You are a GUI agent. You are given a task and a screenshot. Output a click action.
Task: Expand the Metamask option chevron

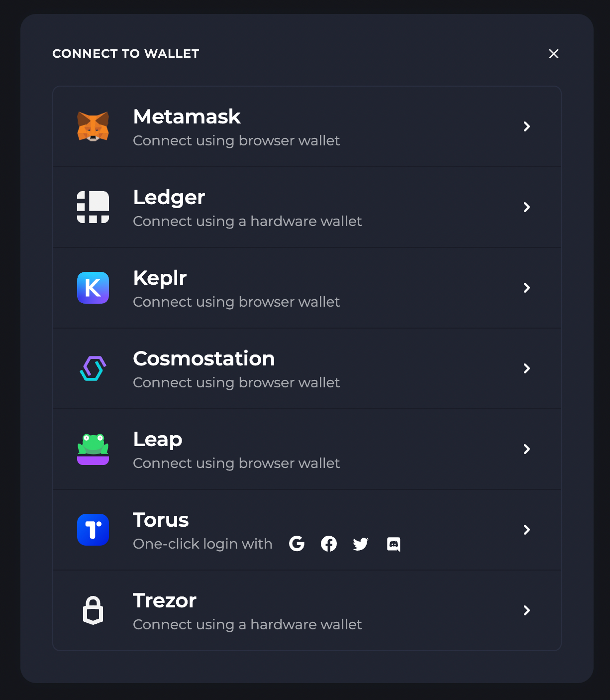(527, 126)
